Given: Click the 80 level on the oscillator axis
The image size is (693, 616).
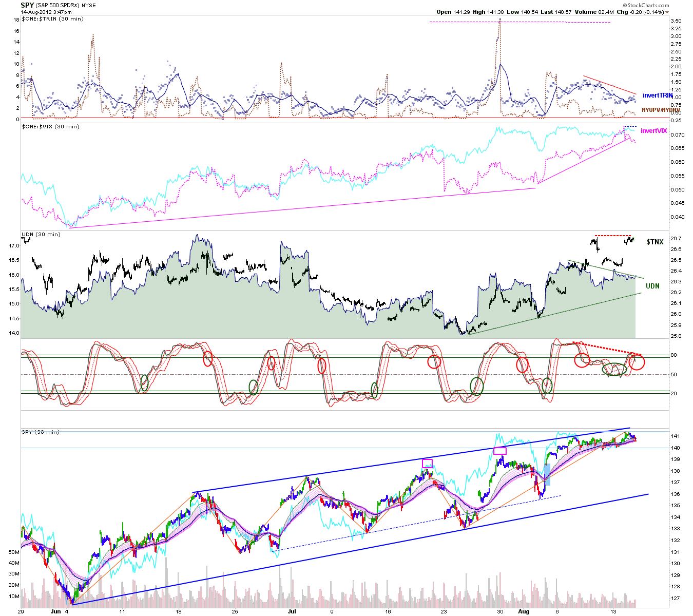Looking at the screenshot, I should [x=673, y=355].
